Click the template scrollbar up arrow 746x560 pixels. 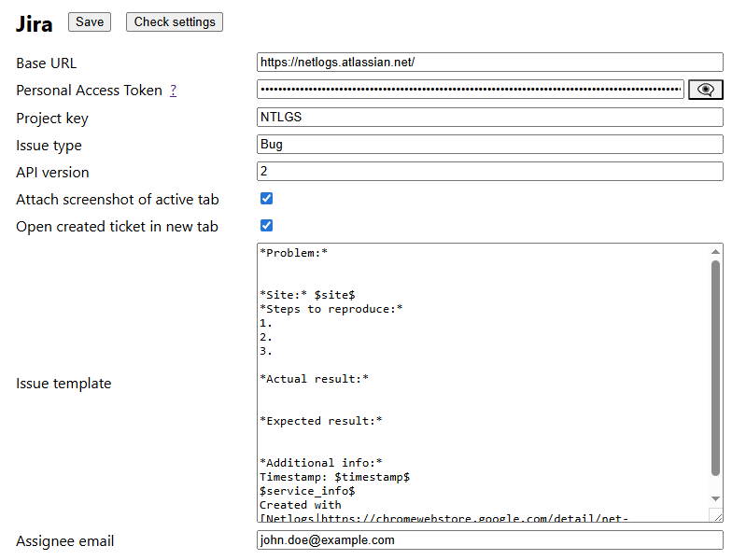[715, 252]
